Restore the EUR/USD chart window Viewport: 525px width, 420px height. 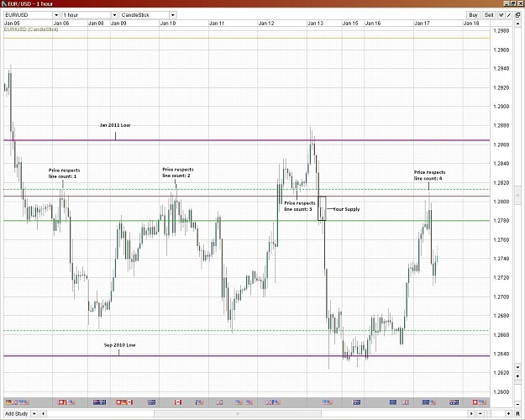(x=514, y=3)
